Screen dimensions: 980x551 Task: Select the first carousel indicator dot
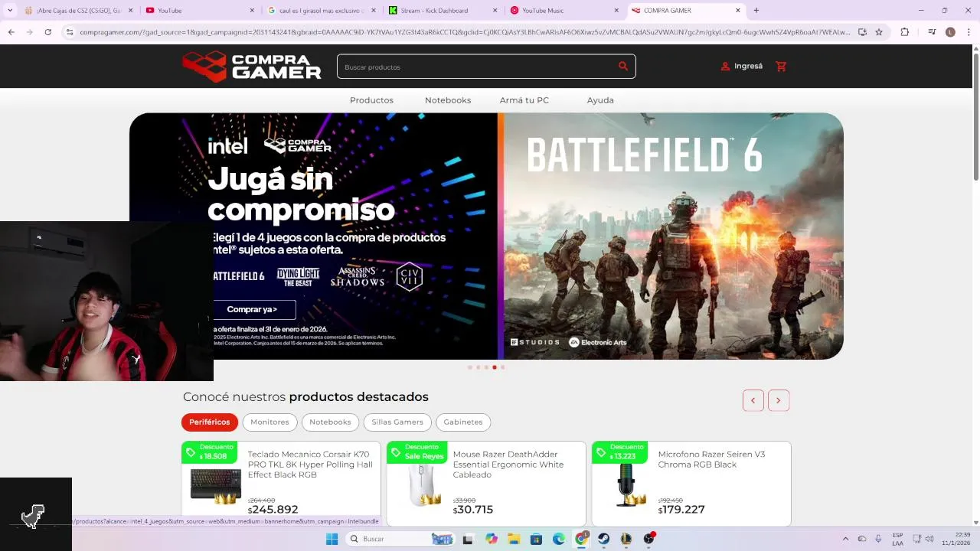point(470,367)
